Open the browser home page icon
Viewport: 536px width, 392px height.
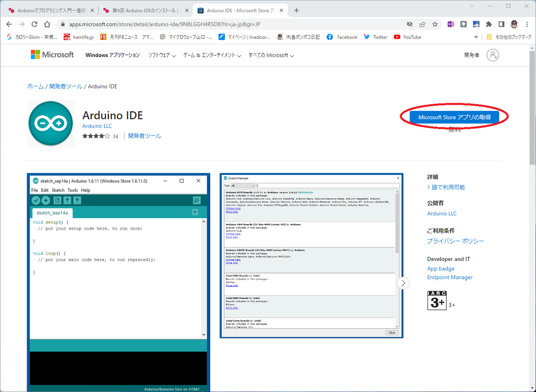coord(47,24)
